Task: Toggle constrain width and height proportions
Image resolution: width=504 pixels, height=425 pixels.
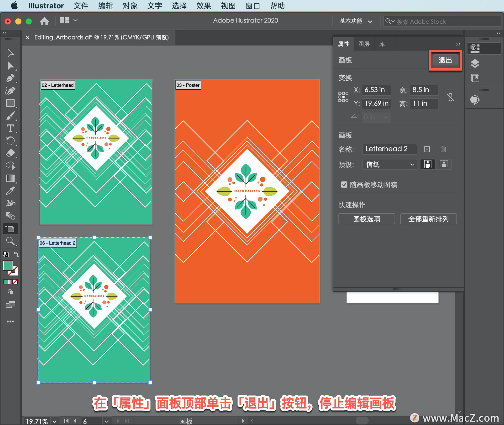Action: [x=450, y=97]
